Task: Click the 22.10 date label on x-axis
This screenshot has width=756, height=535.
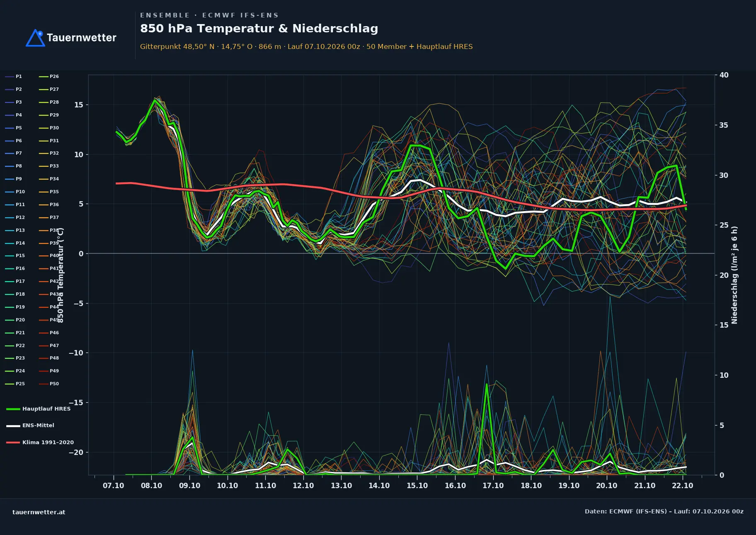Action: 683,486
